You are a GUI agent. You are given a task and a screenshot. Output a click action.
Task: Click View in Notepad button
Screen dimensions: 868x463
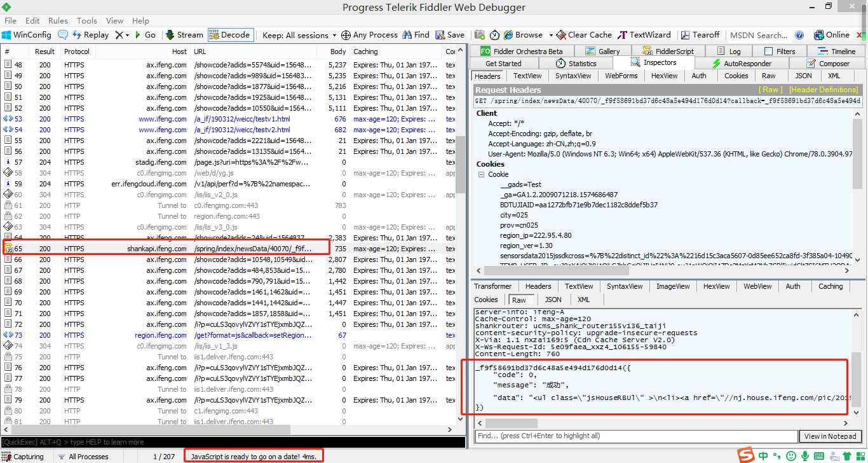pos(830,436)
